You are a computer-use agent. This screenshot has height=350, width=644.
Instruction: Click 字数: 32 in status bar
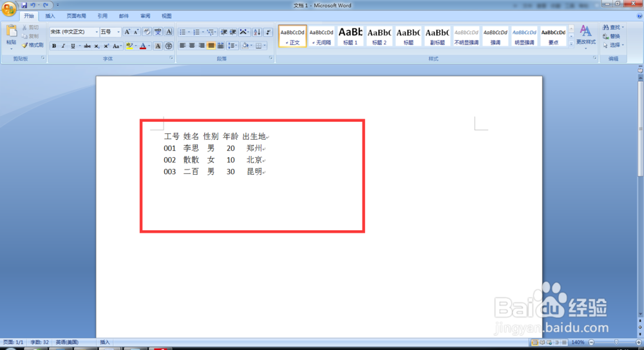[39, 342]
